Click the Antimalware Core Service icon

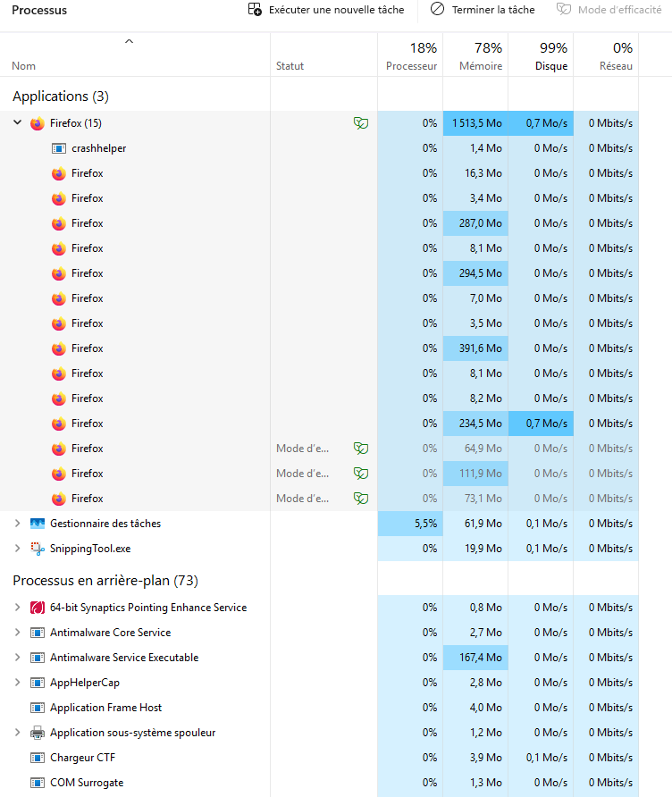point(38,633)
